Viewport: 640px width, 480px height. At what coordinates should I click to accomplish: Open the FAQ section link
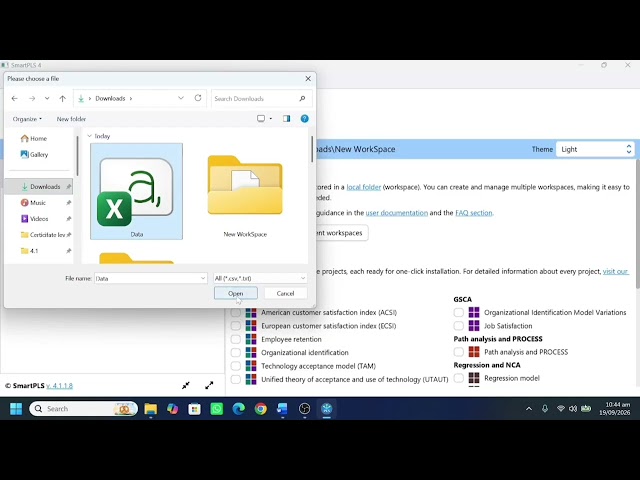point(473,213)
